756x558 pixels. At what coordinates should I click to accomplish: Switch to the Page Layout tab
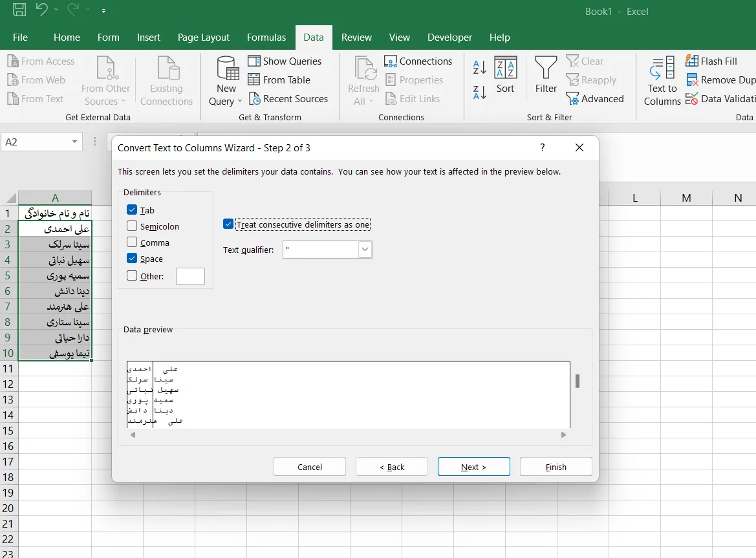pyautogui.click(x=204, y=37)
